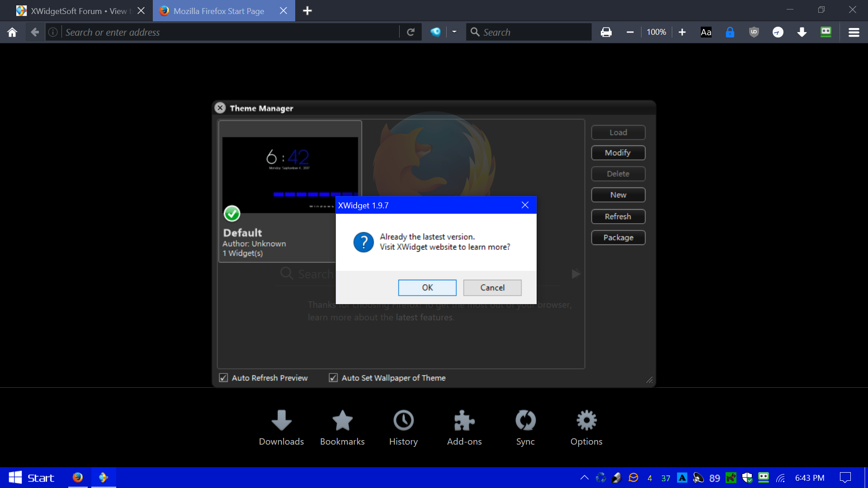Toggle Auto Set Wallpaper of Theme checkbox
This screenshot has width=868, height=488.
(x=333, y=378)
